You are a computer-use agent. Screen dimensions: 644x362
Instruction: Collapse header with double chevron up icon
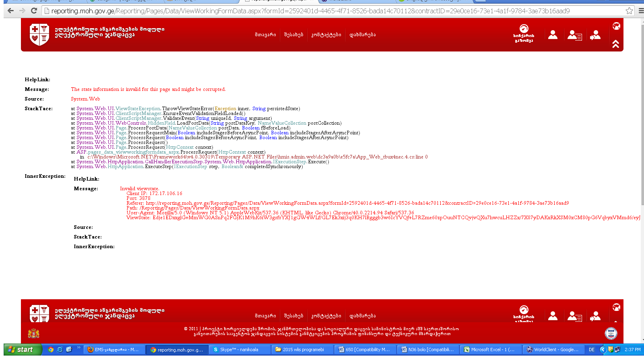615,44
